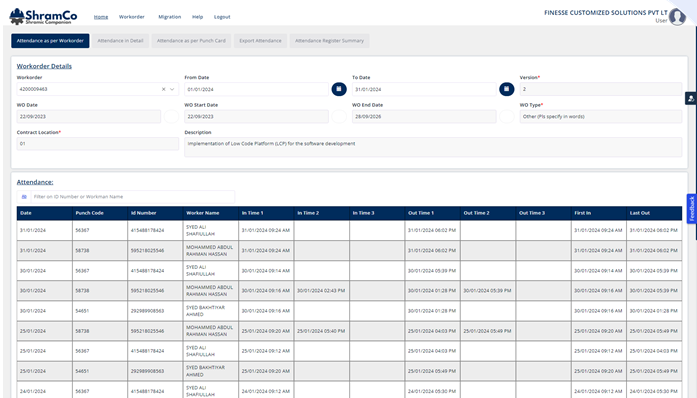697x398 pixels.
Task: Click the WO Type field
Action: (601, 117)
